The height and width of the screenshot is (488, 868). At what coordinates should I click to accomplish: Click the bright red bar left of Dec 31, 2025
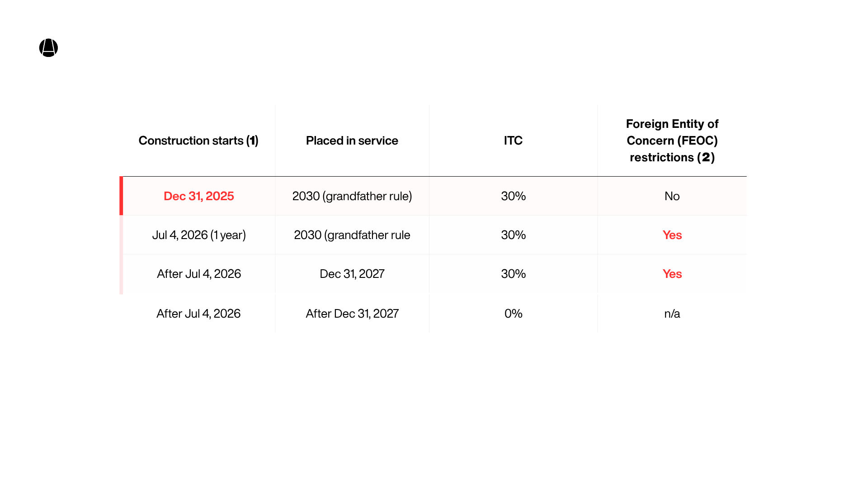pyautogui.click(x=121, y=196)
